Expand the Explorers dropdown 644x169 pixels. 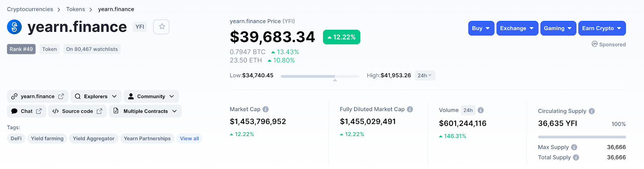pos(96,97)
